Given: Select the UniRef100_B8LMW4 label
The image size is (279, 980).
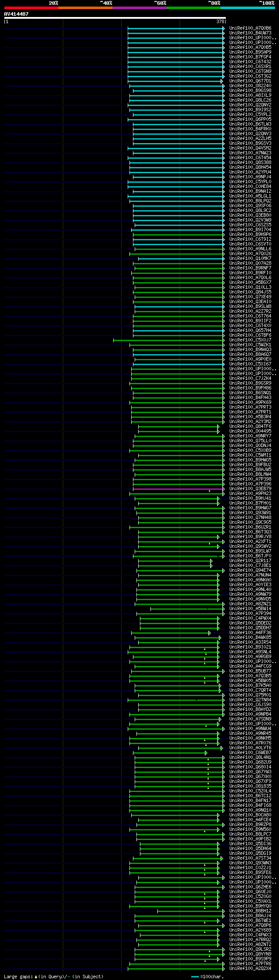Looking at the screenshot, I should click(x=250, y=475).
